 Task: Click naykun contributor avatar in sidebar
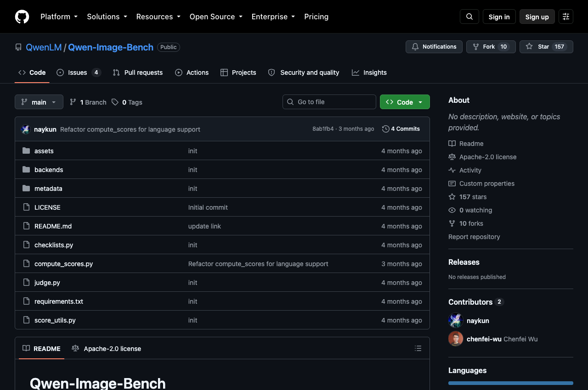[x=456, y=320]
